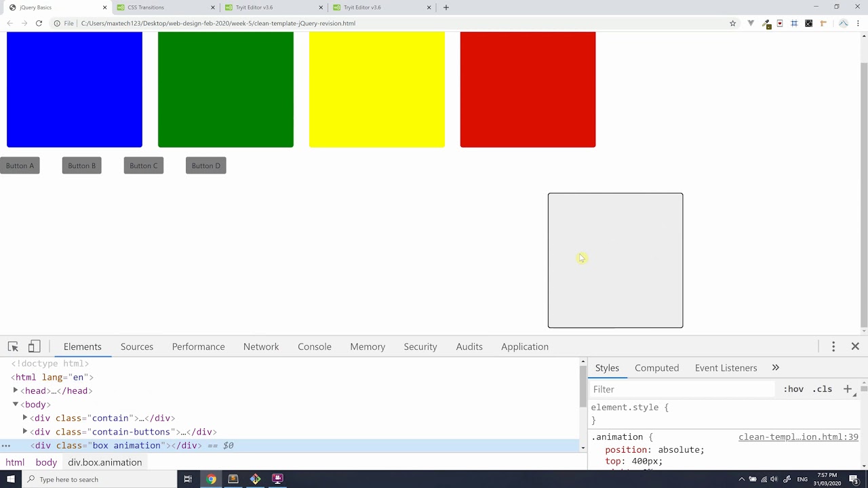Open Event Listeners tab

click(x=726, y=367)
